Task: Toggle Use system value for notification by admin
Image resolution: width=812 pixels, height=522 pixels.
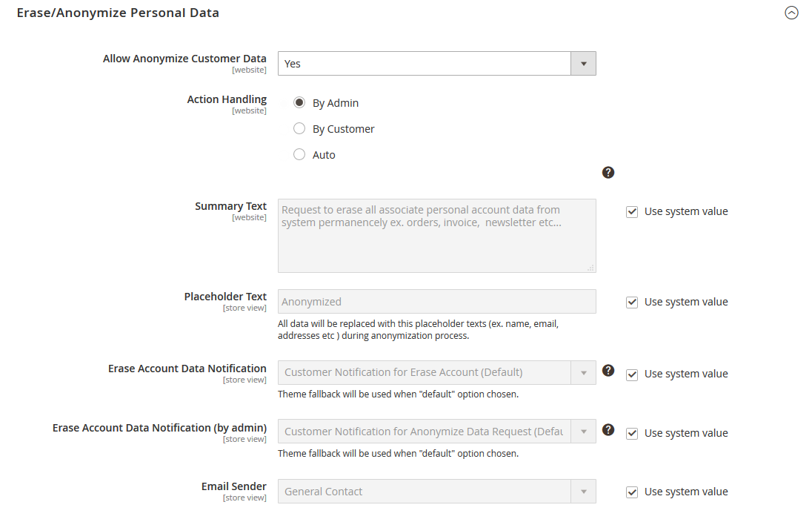Action: [632, 434]
